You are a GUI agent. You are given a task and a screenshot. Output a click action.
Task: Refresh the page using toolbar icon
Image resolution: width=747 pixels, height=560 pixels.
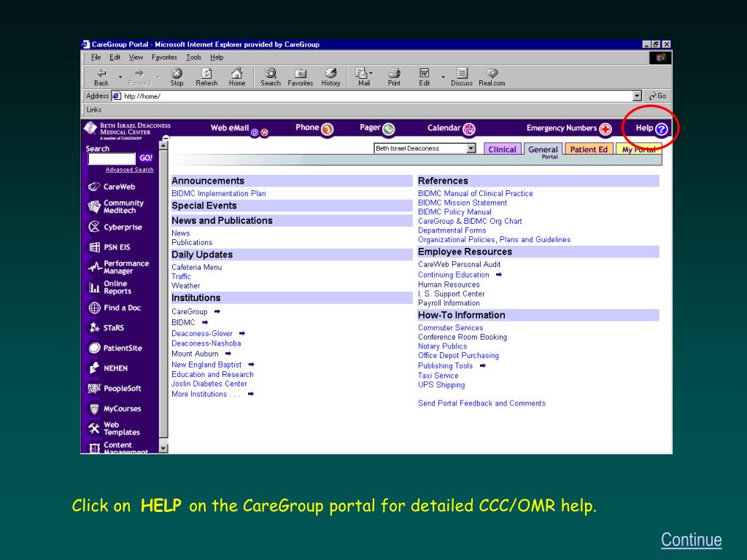pyautogui.click(x=206, y=77)
